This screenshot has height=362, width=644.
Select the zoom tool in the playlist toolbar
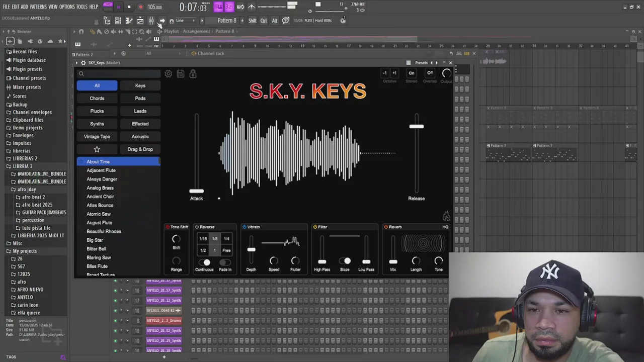[x=141, y=32]
